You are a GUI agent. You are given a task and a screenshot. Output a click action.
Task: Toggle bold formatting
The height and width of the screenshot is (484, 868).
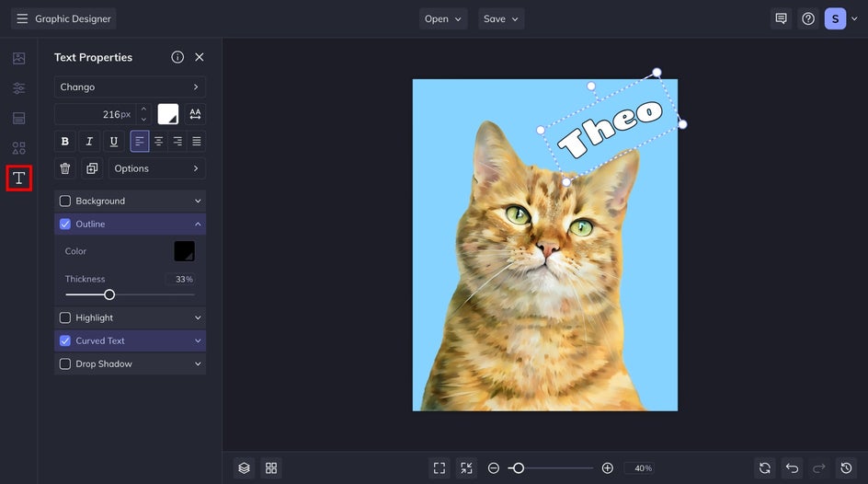(x=64, y=141)
